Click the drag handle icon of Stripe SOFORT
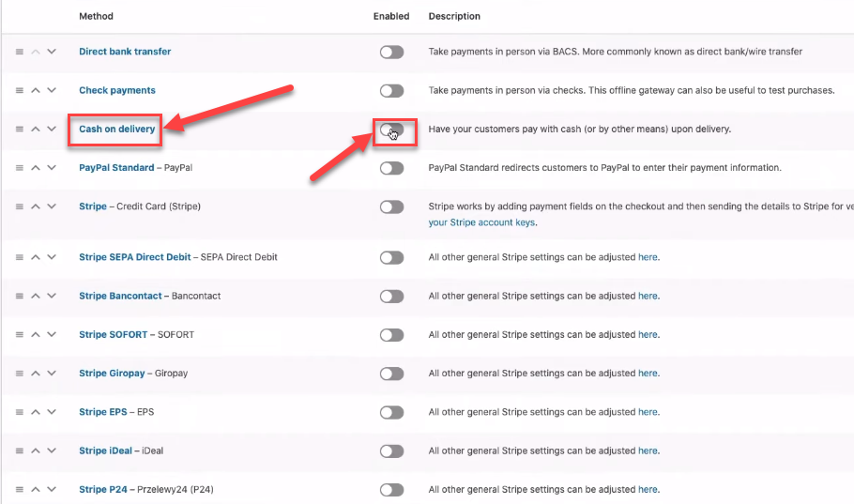The height and width of the screenshot is (504, 854). (x=20, y=334)
